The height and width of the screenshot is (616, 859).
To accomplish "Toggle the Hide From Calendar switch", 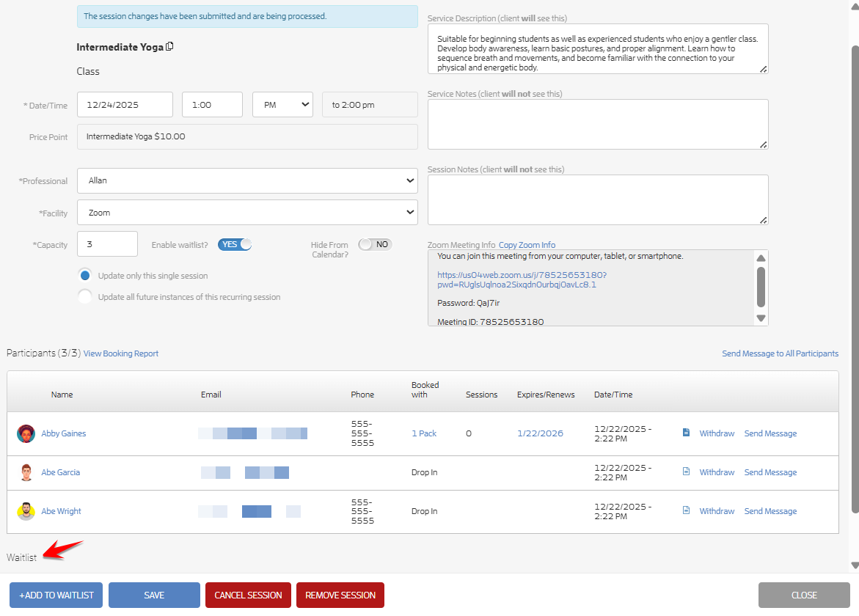I will (x=376, y=245).
